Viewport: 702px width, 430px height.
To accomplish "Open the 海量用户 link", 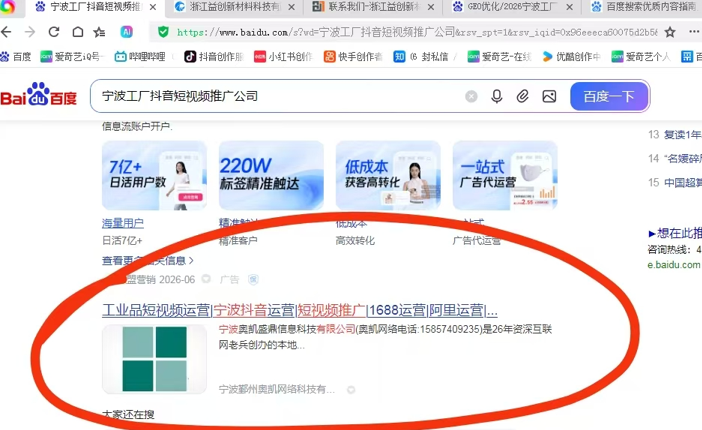I will click(123, 223).
